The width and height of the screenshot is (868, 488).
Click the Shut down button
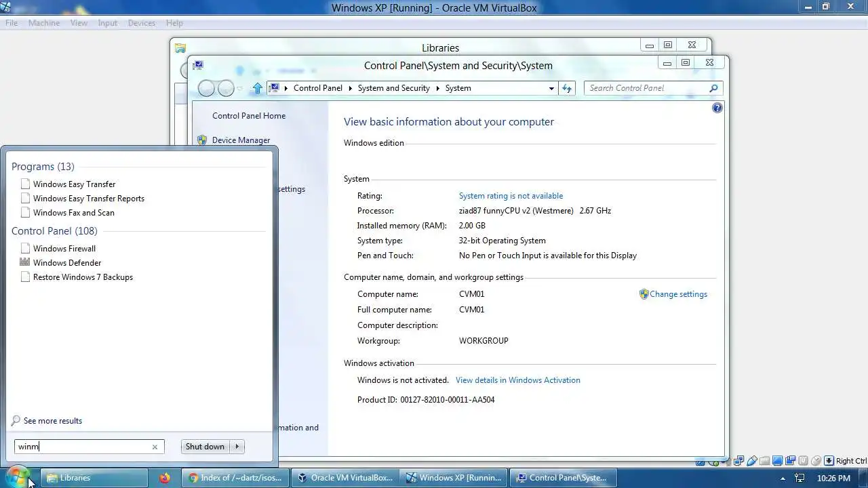(x=205, y=447)
